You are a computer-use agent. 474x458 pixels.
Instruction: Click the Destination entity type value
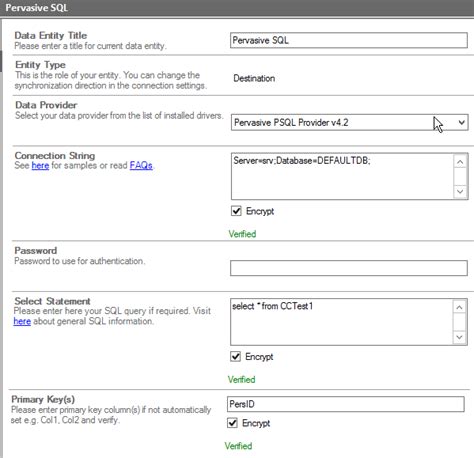point(254,78)
